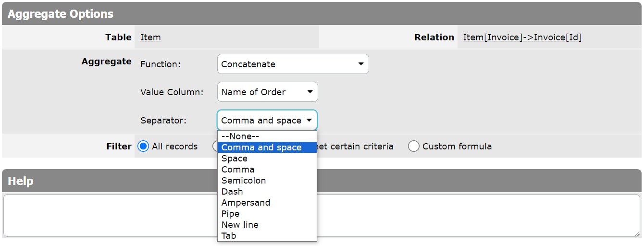Viewport: 644px width, 246px height.
Task: Open the Item[Invoice]->Invoice[Id] relation link
Action: pos(522,37)
